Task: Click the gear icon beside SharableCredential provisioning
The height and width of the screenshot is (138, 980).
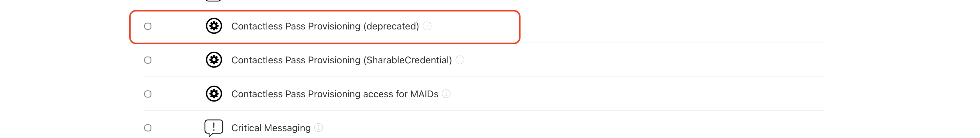Action: pos(214,60)
